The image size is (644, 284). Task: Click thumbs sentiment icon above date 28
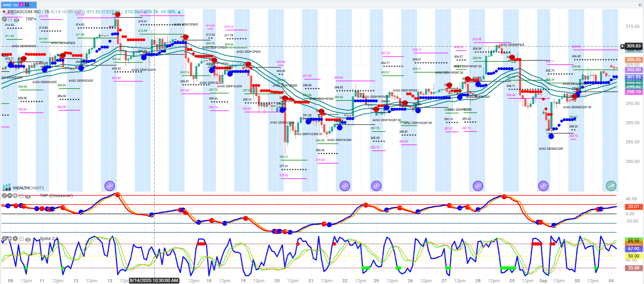pos(478,186)
